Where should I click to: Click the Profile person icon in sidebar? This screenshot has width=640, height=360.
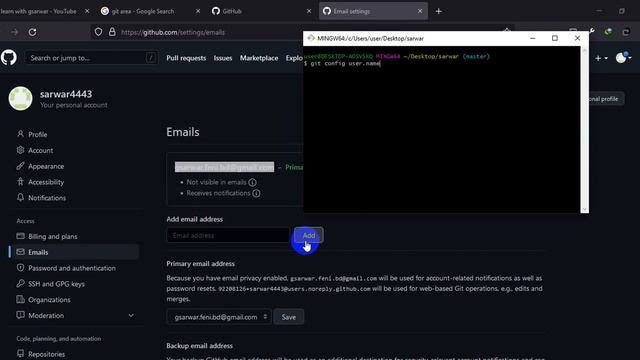tap(20, 134)
